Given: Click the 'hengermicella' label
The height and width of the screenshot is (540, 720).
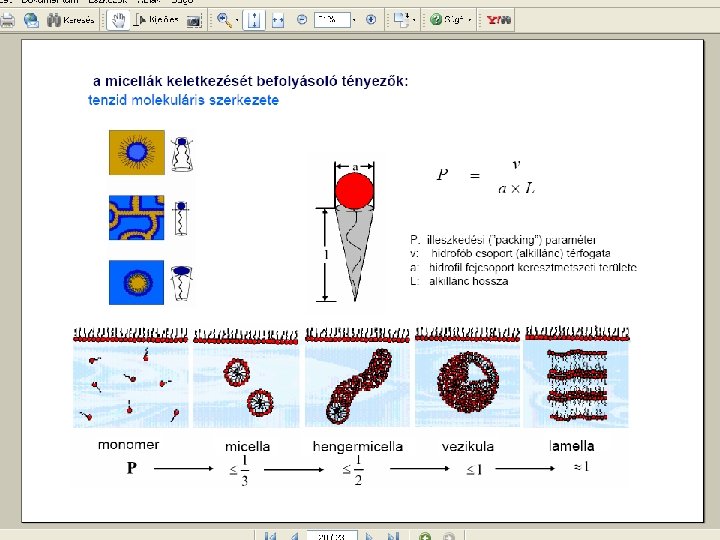Looking at the screenshot, I should point(358,446).
